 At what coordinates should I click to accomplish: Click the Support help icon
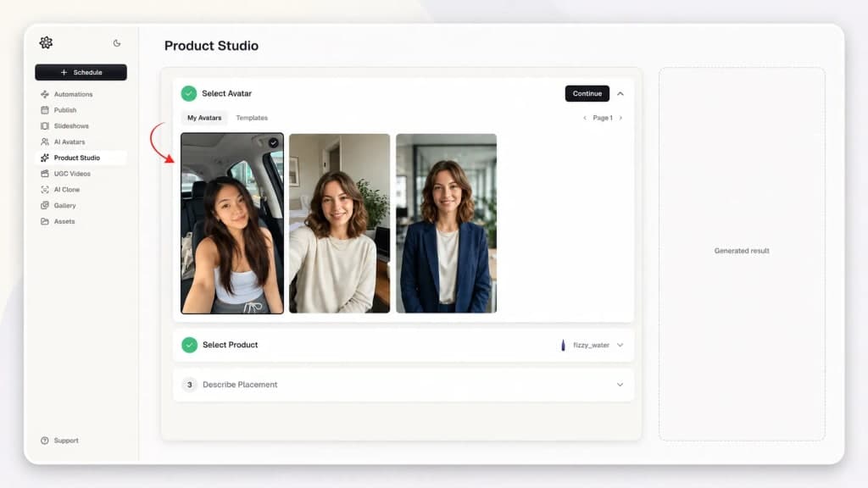[x=45, y=441]
